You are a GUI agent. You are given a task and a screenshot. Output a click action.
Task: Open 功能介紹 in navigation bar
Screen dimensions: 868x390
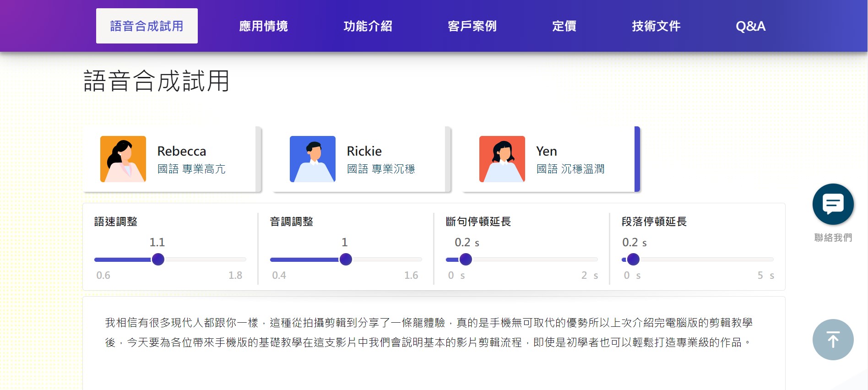click(368, 26)
